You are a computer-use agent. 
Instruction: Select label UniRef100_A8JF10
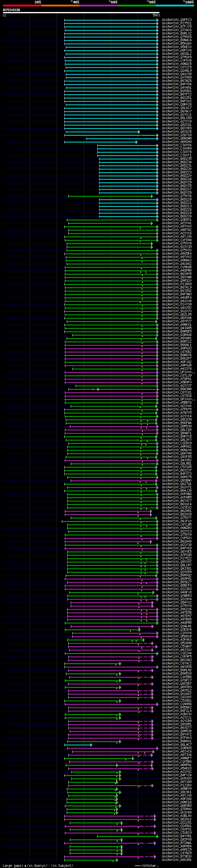177,521
